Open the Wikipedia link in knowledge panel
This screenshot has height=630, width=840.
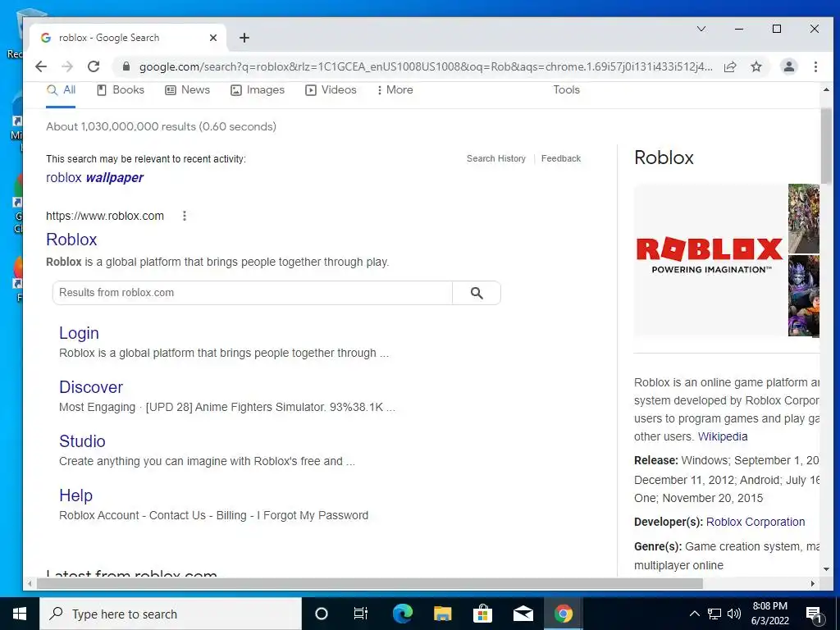723,436
